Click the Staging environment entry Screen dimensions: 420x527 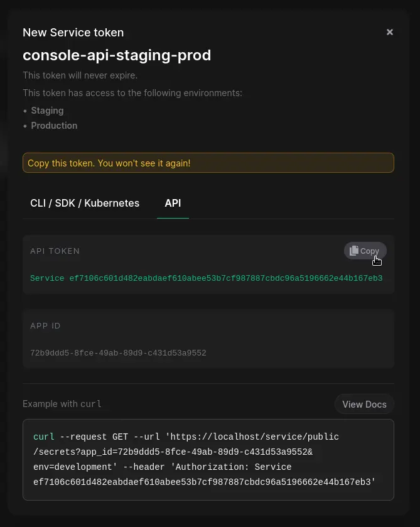47,111
